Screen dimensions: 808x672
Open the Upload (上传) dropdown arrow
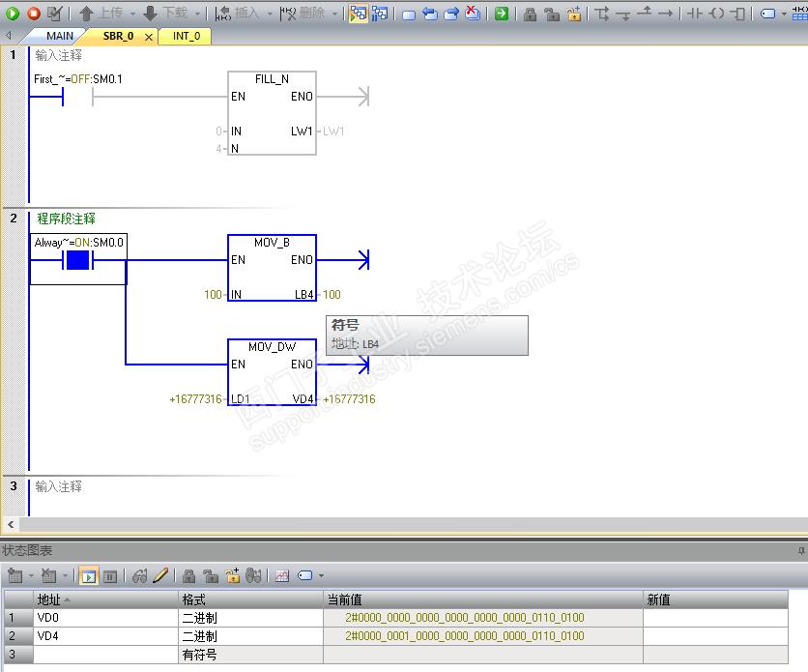132,14
